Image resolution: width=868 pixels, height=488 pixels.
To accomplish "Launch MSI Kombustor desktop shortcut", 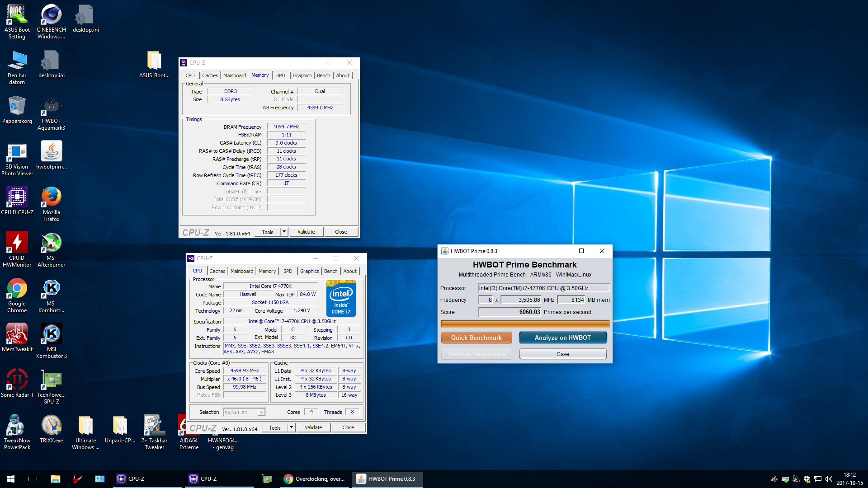I will coord(51,296).
